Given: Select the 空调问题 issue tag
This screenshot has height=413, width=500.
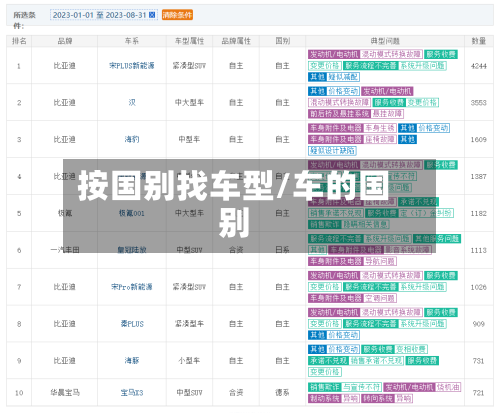Looking at the screenshot, I should point(380,298).
